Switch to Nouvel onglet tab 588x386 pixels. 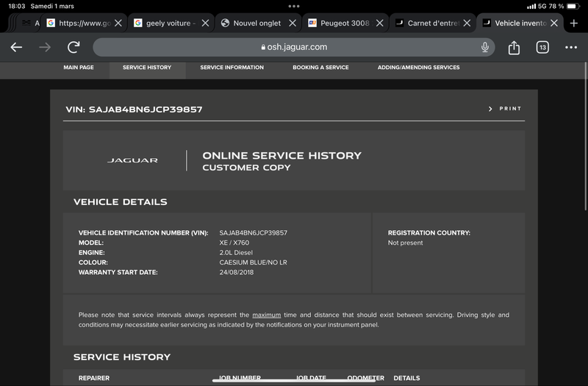coord(257,24)
